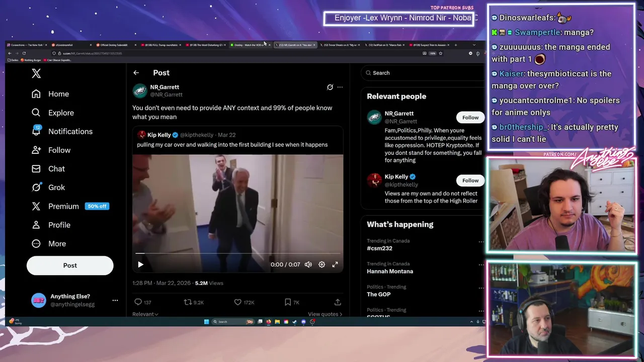
Task: Open more options for #csm232 trend
Action: [481, 242]
